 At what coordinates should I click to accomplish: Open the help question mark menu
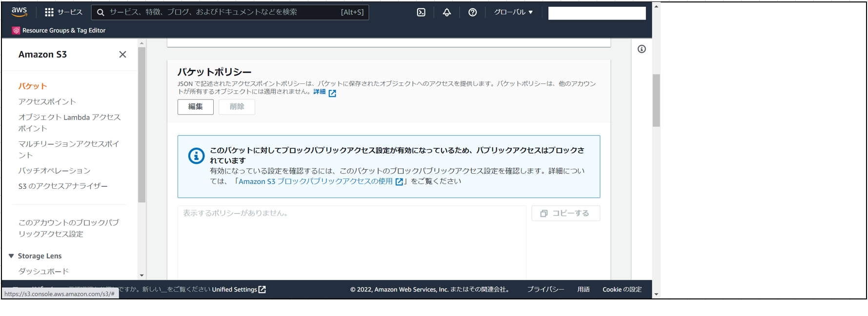click(472, 12)
